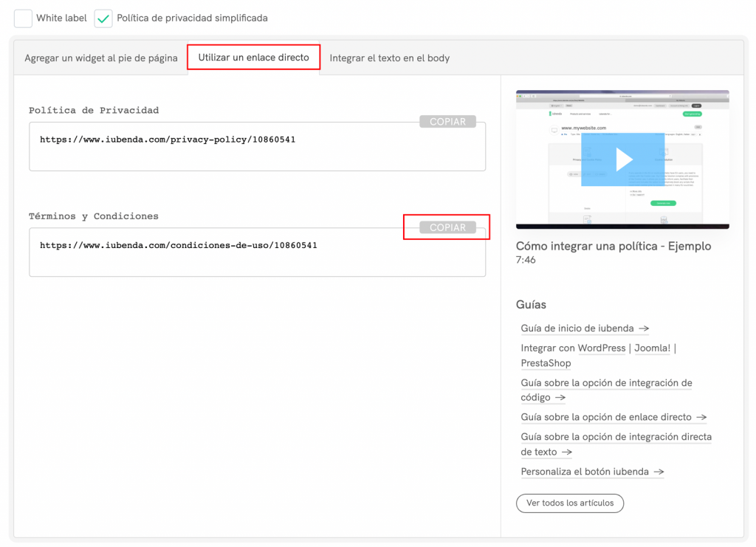Click the condiciones-de-uso URL text field
Screen dimensions: 756x547
tap(257, 252)
